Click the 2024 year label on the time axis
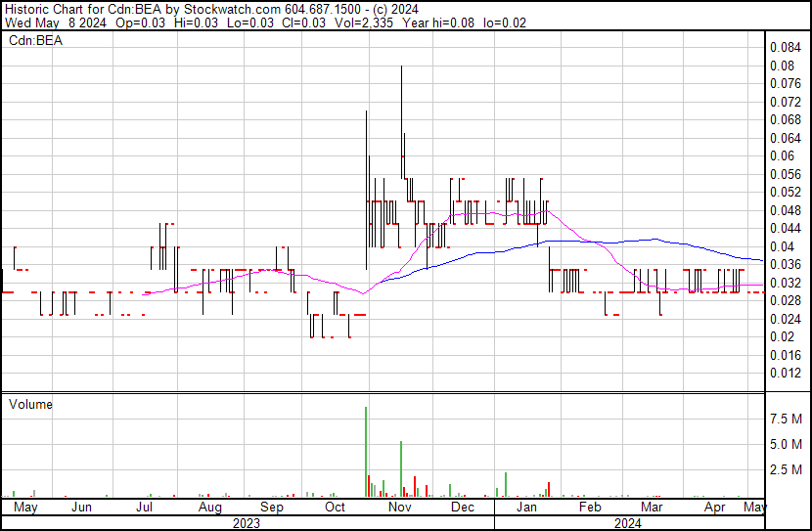This screenshot has width=812, height=531. [628, 523]
